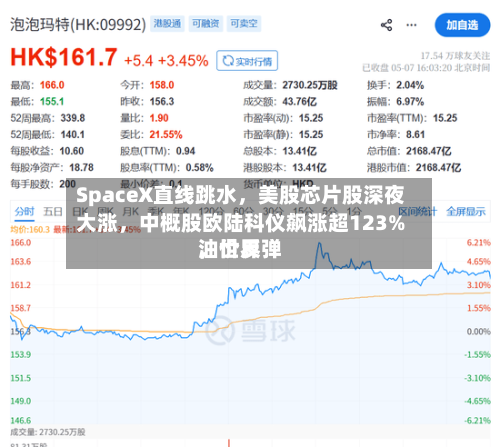Click the 17.54 万球友关注 follower text
The image size is (500, 447).
(455, 56)
